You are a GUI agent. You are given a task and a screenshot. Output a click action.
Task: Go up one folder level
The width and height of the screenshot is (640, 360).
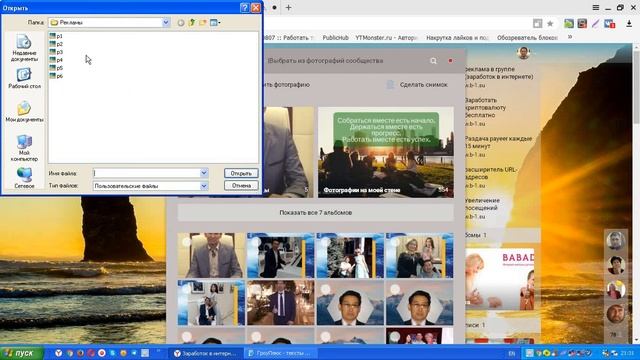click(x=192, y=23)
